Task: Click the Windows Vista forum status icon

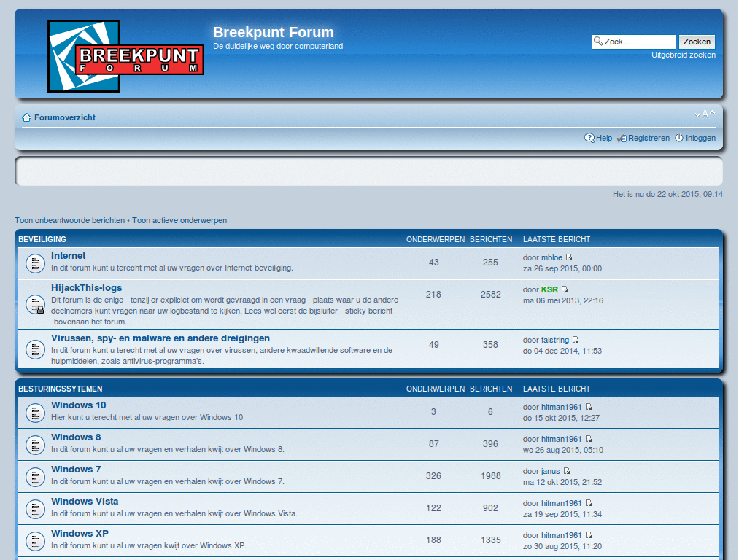Action: click(x=35, y=509)
